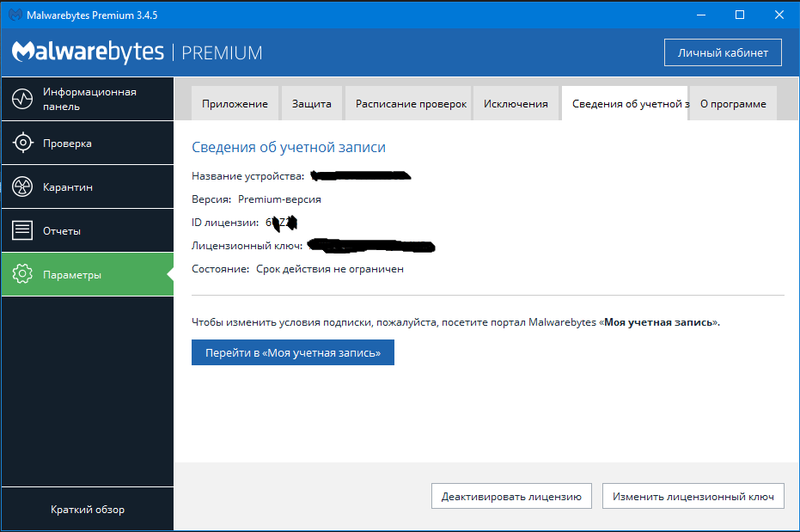Open the Информационная панель sidebar item

[88, 99]
